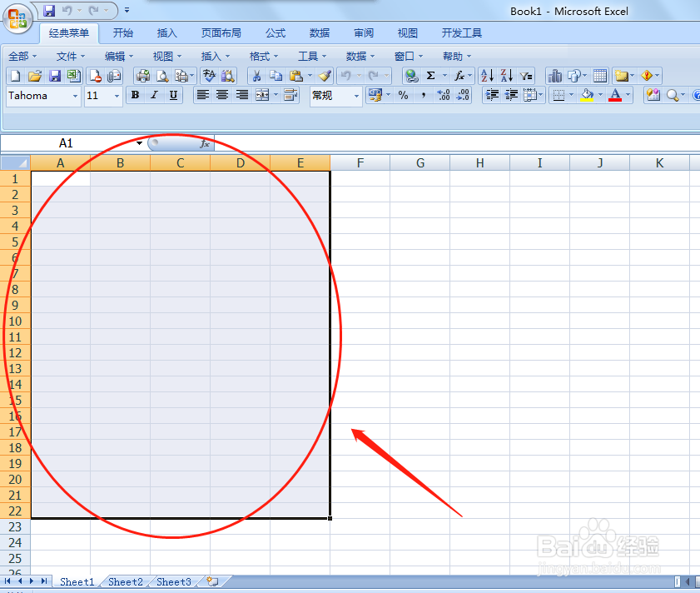
Task: Toggle center text alignment
Action: click(x=222, y=95)
